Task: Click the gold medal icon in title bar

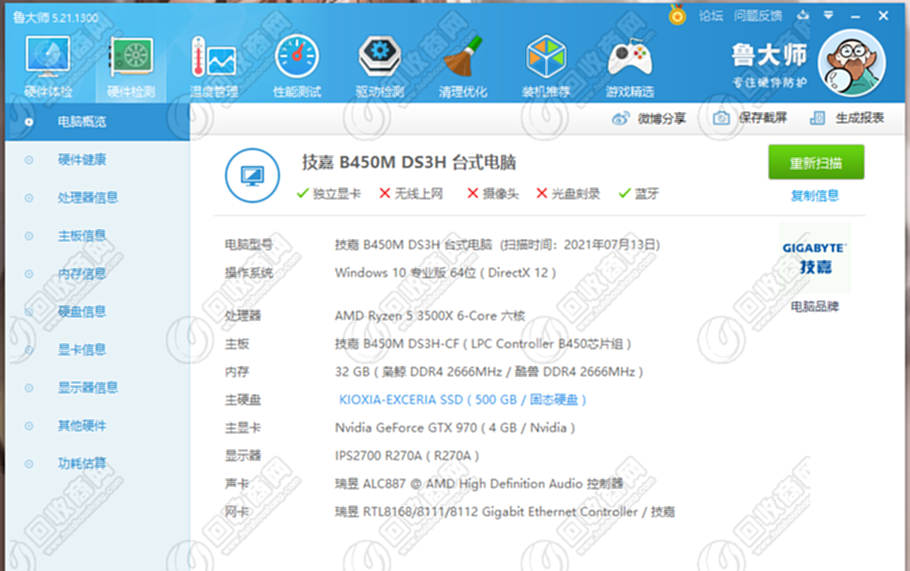Action: point(677,15)
